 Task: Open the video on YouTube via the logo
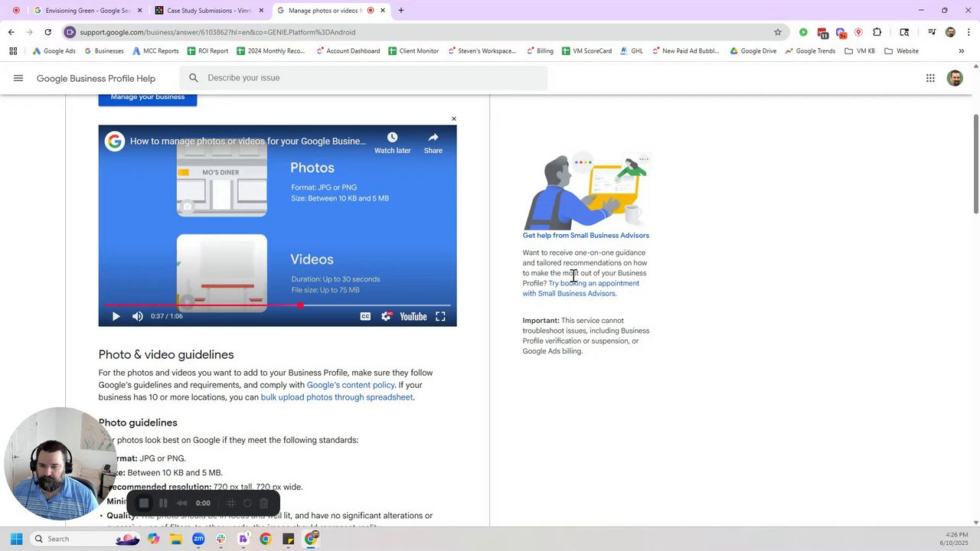(413, 316)
